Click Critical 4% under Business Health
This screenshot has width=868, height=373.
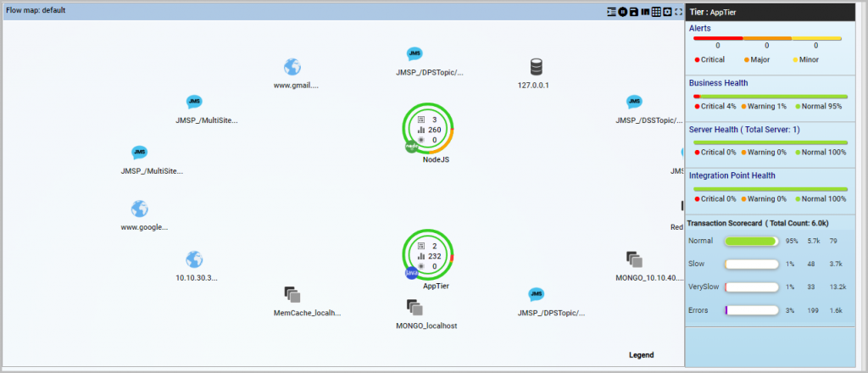[715, 106]
